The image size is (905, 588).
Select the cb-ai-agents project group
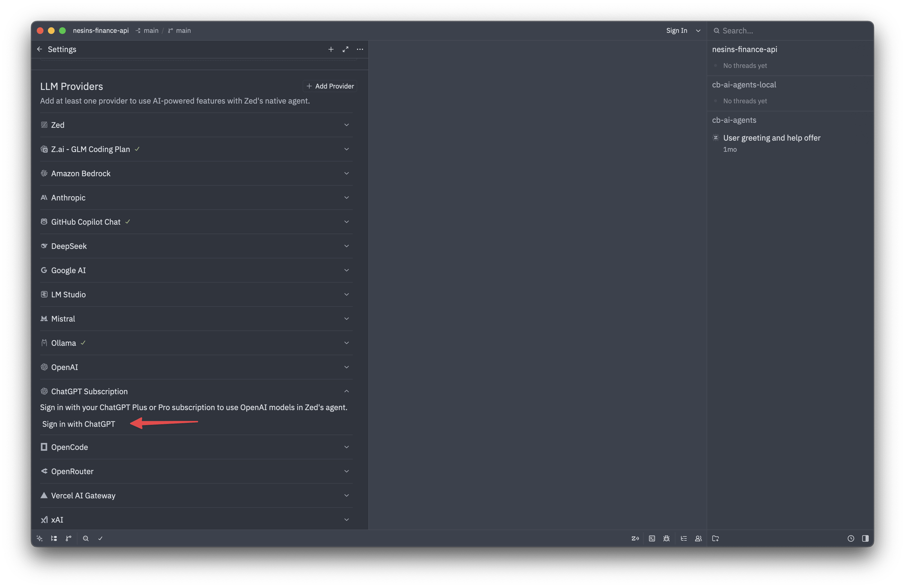point(734,120)
